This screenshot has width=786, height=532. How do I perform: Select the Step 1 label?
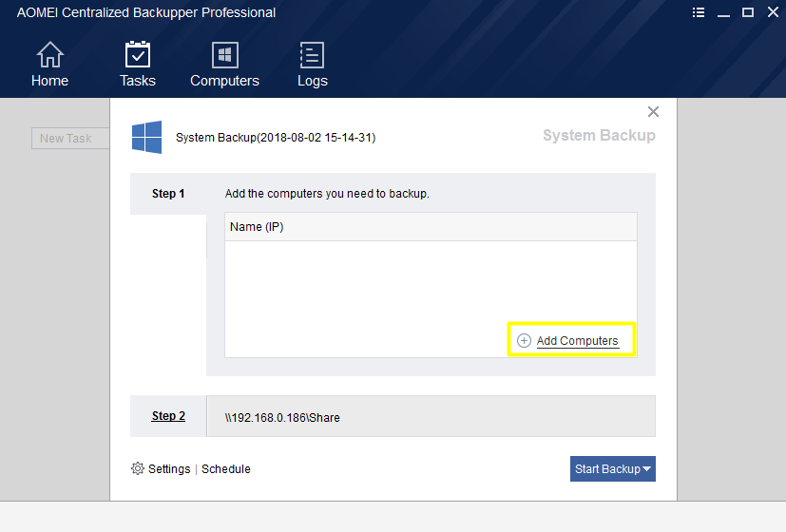(168, 194)
